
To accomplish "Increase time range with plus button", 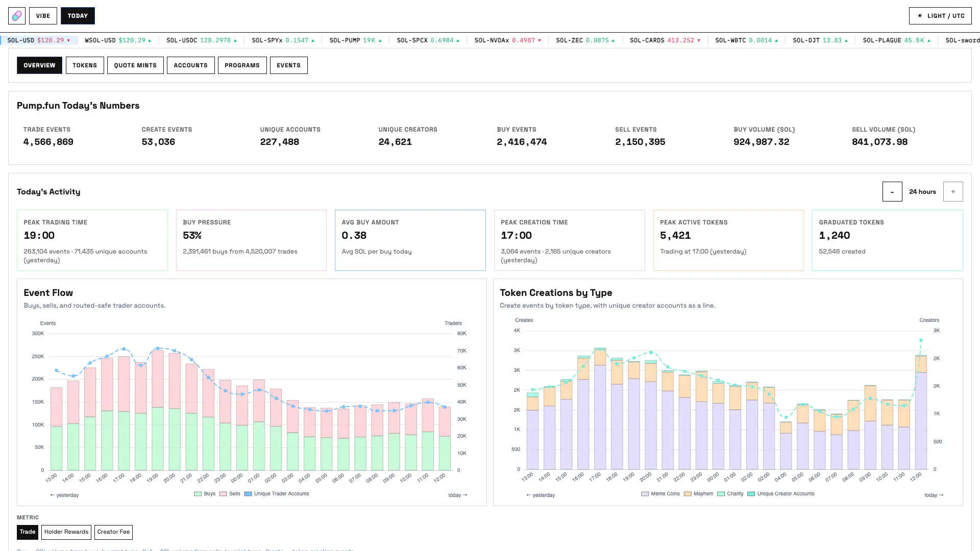I will (953, 192).
